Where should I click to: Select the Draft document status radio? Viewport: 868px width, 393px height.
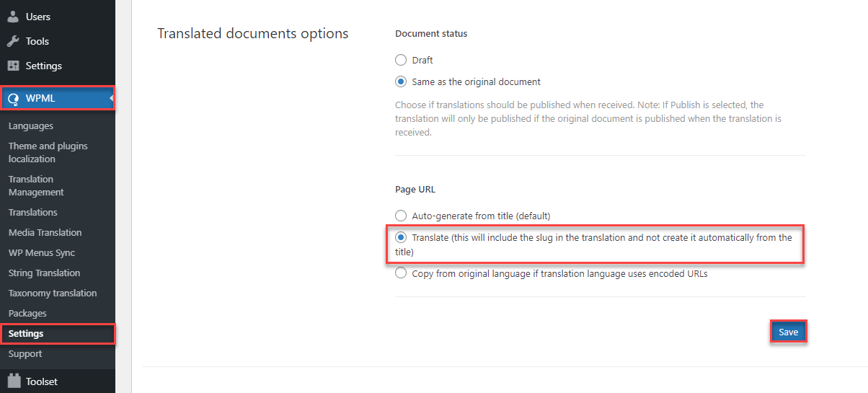(401, 61)
